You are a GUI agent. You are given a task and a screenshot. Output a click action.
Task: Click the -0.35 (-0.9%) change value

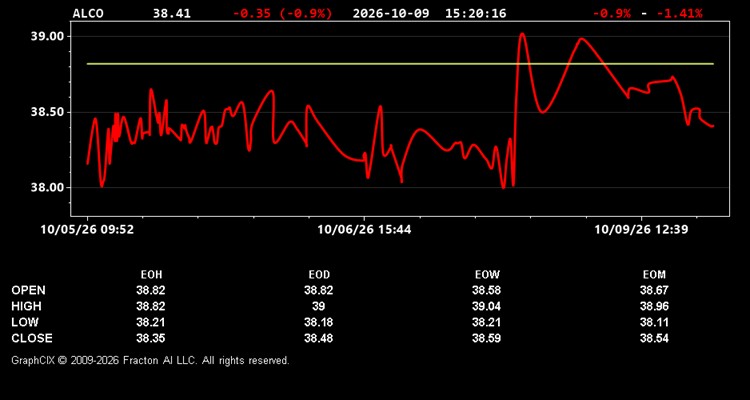[x=282, y=13]
